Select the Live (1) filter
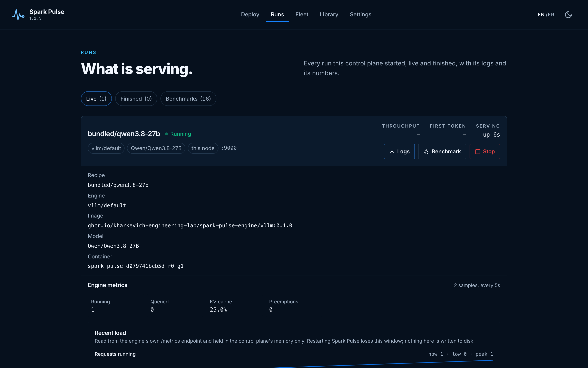Viewport: 588px width, 368px height. coord(96,99)
